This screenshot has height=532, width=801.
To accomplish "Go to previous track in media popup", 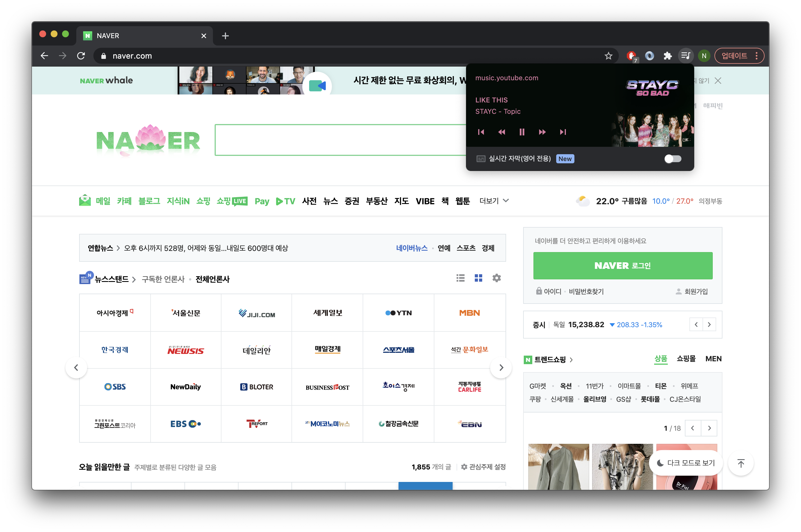I will pyautogui.click(x=481, y=132).
